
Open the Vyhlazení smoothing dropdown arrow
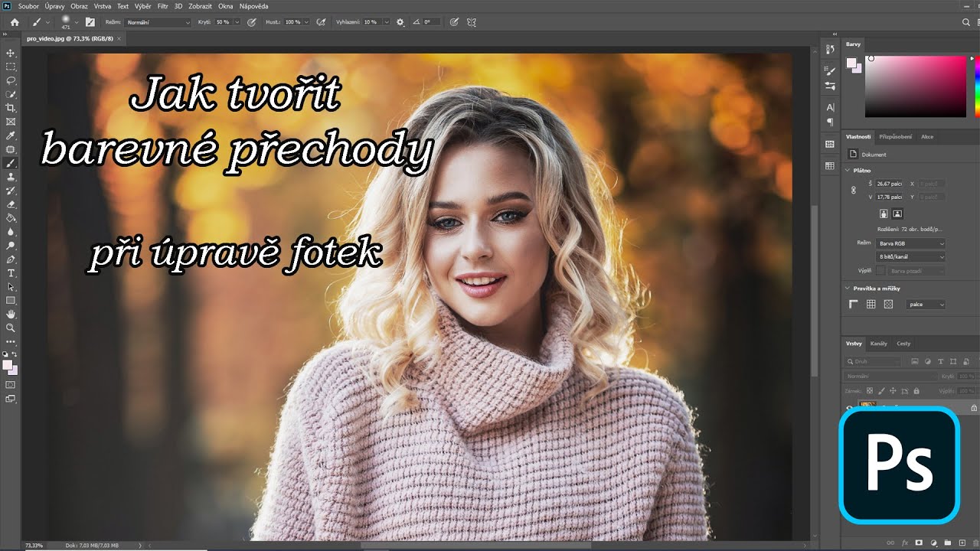coord(386,22)
